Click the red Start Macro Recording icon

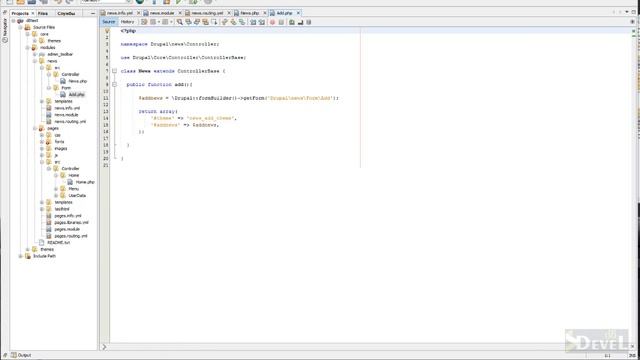click(272, 22)
